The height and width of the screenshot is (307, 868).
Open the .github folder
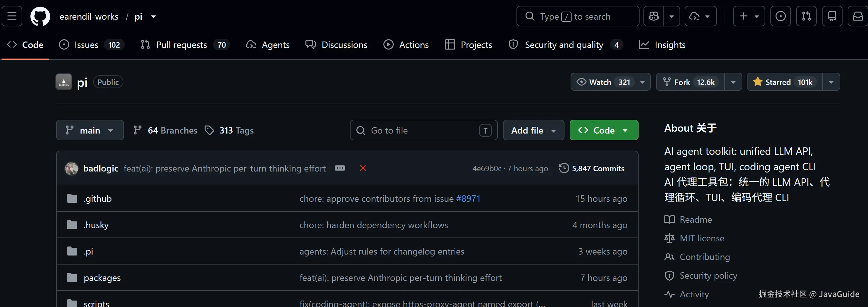(x=98, y=199)
